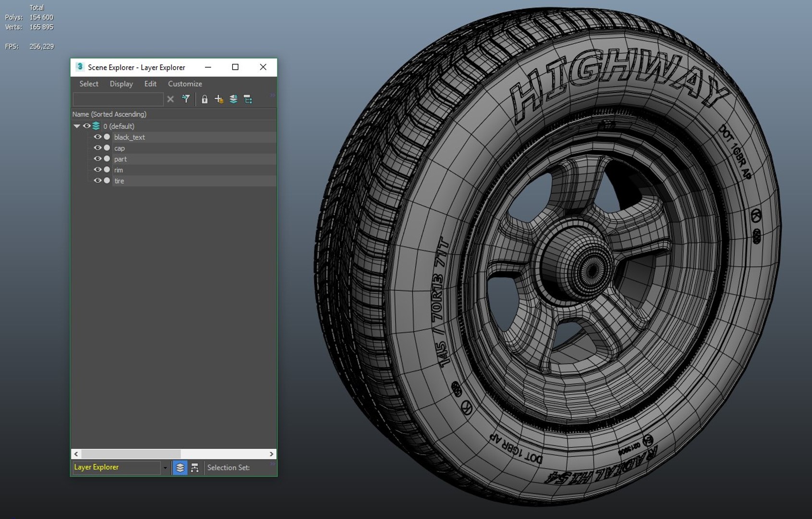
Task: Expand bottom toolbar overflow chevron
Action: coord(273,464)
